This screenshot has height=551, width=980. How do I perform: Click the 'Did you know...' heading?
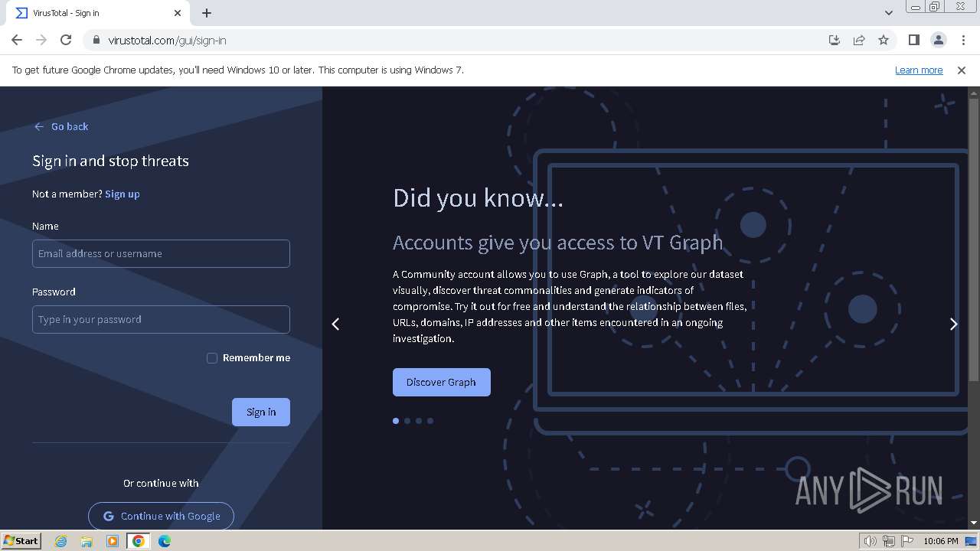click(x=478, y=198)
